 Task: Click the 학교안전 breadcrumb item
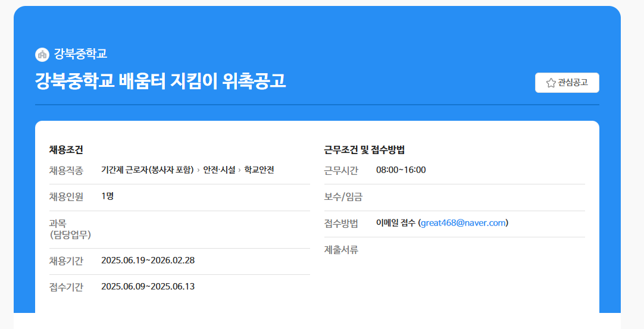tap(259, 170)
